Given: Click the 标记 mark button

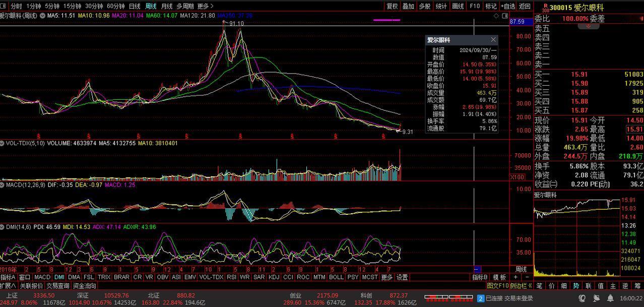Looking at the screenshot, I should pyautogui.click(x=491, y=6).
